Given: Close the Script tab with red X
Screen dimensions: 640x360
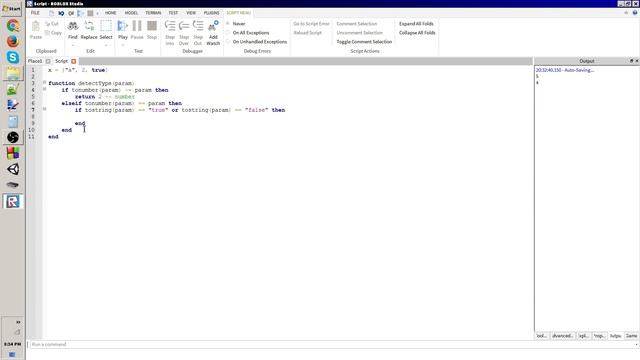Looking at the screenshot, I should point(73,61).
